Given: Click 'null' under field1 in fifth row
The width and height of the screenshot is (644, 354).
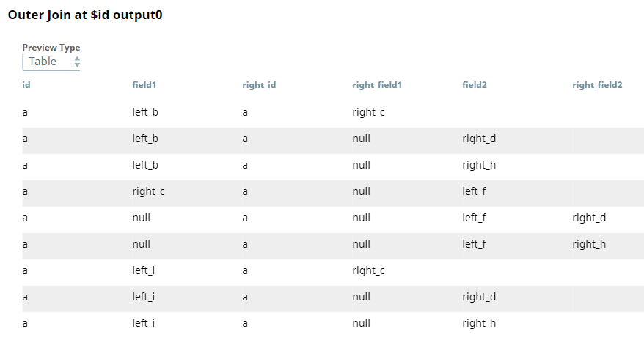Looking at the screenshot, I should 141,218.
